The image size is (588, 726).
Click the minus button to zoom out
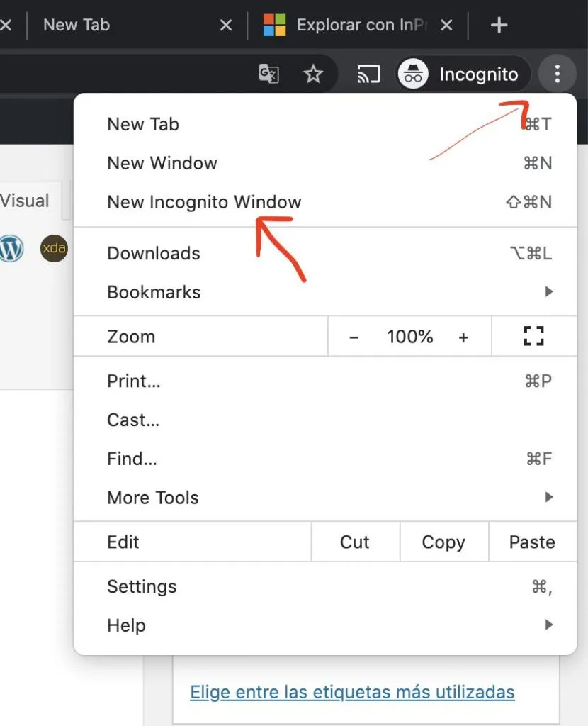coord(354,336)
